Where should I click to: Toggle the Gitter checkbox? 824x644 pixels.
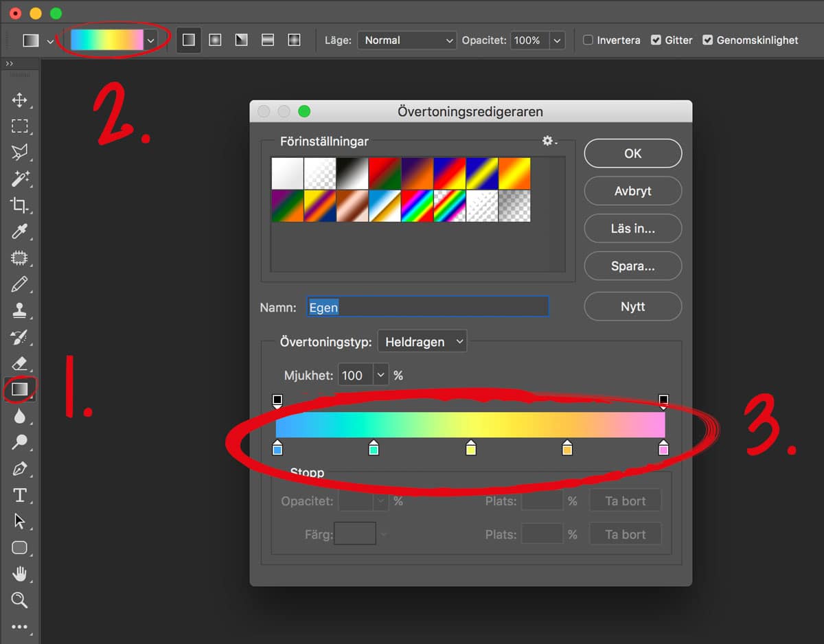click(x=656, y=40)
